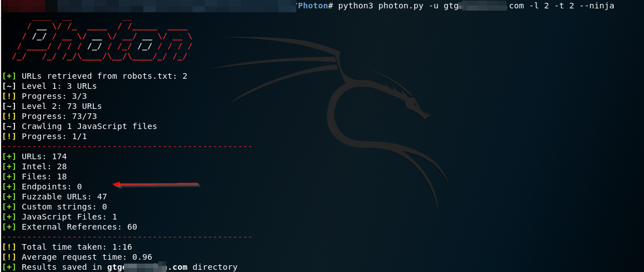Click the 'Files: 18' result line
644x272 pixels.
44,176
